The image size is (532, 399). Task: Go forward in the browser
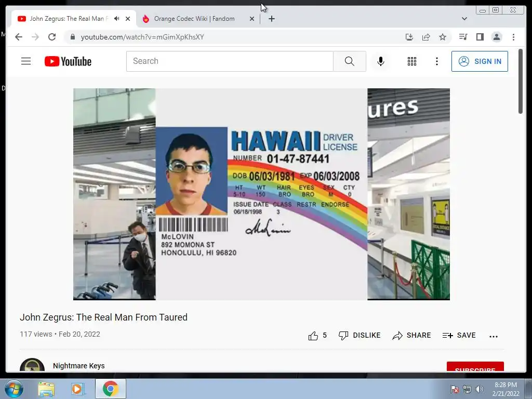pyautogui.click(x=35, y=37)
